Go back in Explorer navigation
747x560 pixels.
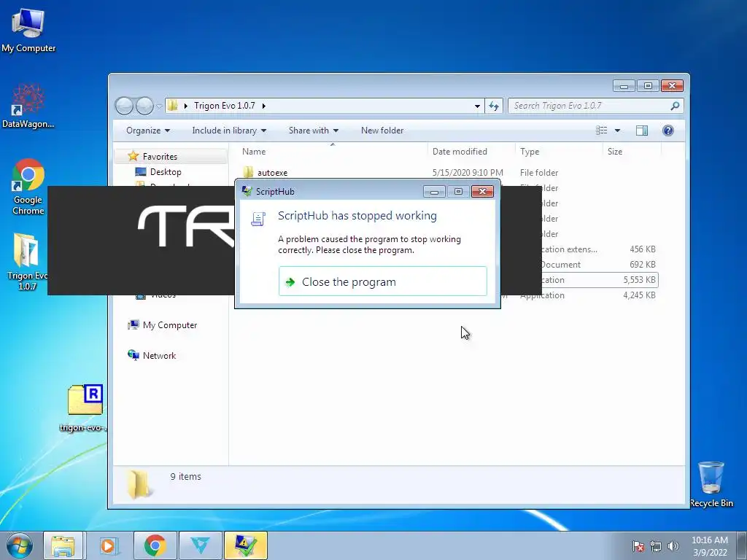(124, 106)
